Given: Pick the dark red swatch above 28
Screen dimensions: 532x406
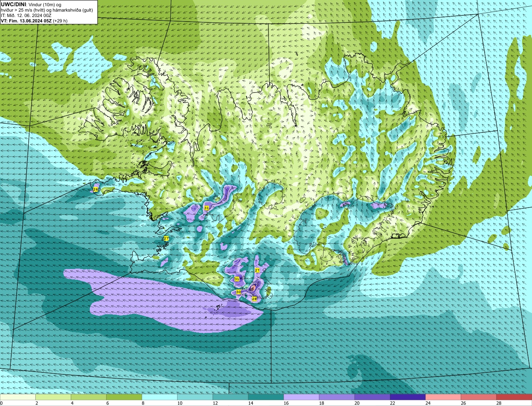Looking at the screenshot, I should tap(514, 397).
